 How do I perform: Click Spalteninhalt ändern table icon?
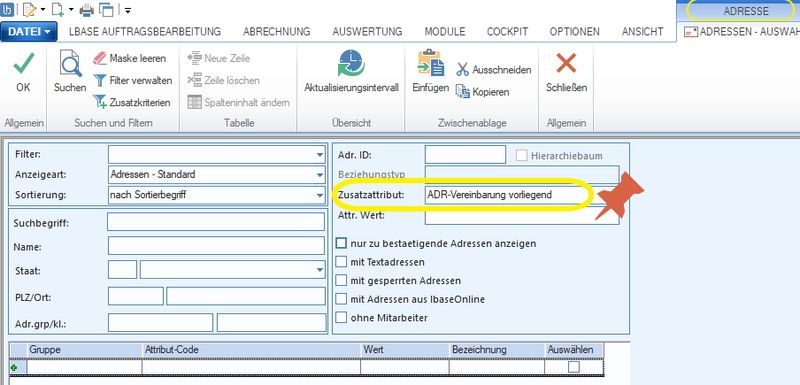coord(194,102)
